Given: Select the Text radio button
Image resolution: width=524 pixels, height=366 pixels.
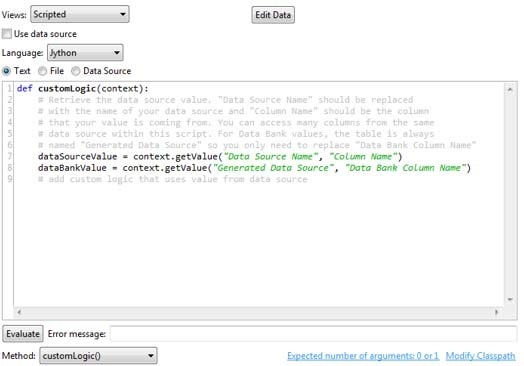Looking at the screenshot, I should pos(6,71).
